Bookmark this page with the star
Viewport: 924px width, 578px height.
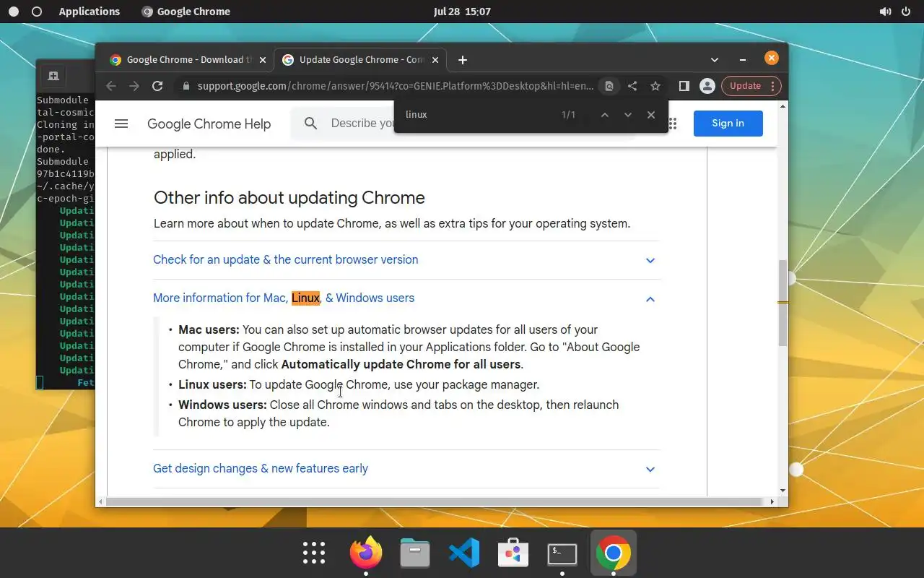click(655, 86)
